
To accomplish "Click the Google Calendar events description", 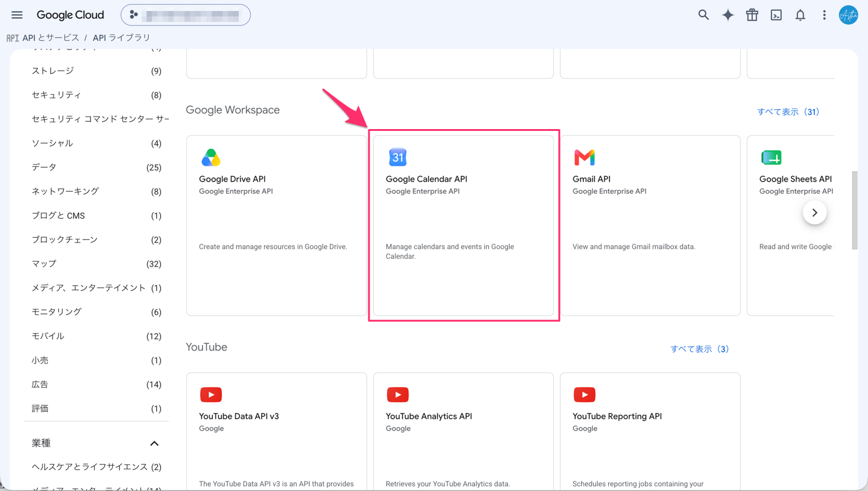I will point(450,252).
